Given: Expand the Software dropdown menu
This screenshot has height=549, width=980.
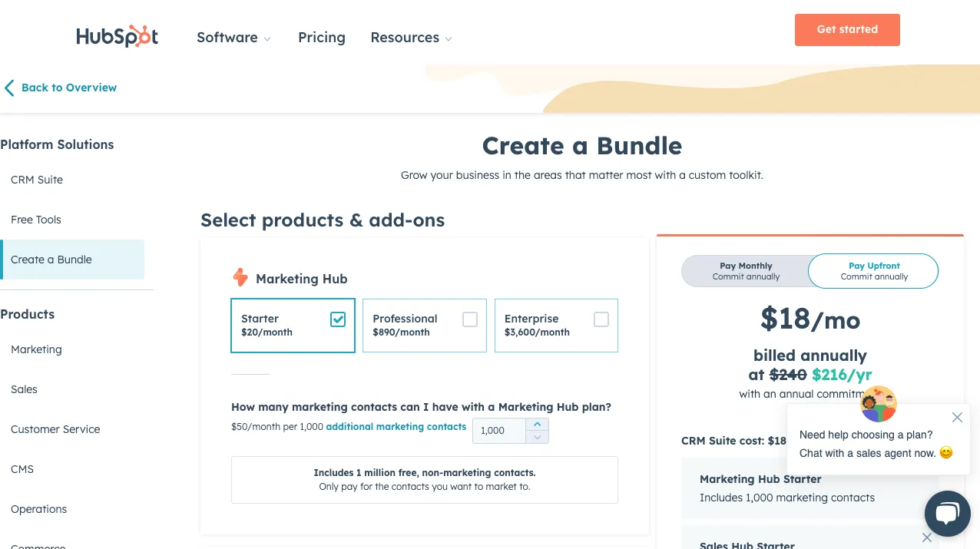Looking at the screenshot, I should [x=233, y=38].
